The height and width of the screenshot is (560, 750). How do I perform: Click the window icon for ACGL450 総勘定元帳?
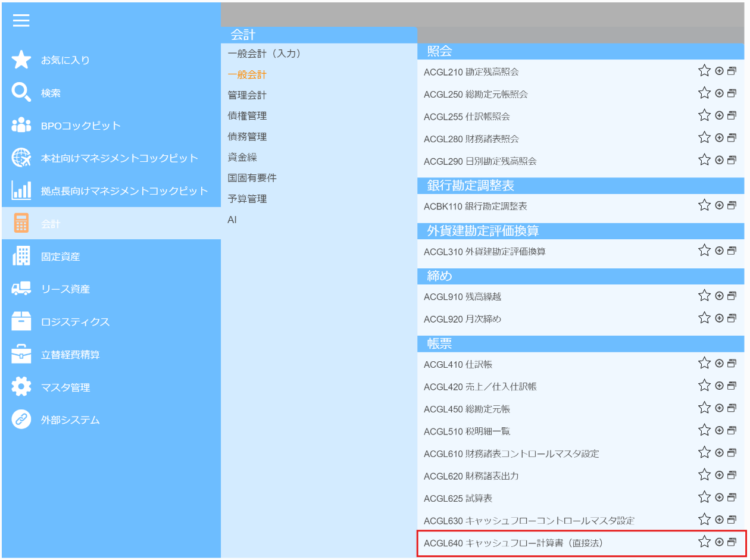(732, 408)
